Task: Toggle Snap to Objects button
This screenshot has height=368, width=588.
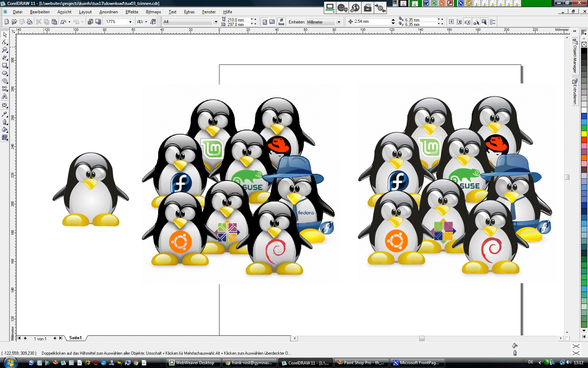Action: pos(467,22)
